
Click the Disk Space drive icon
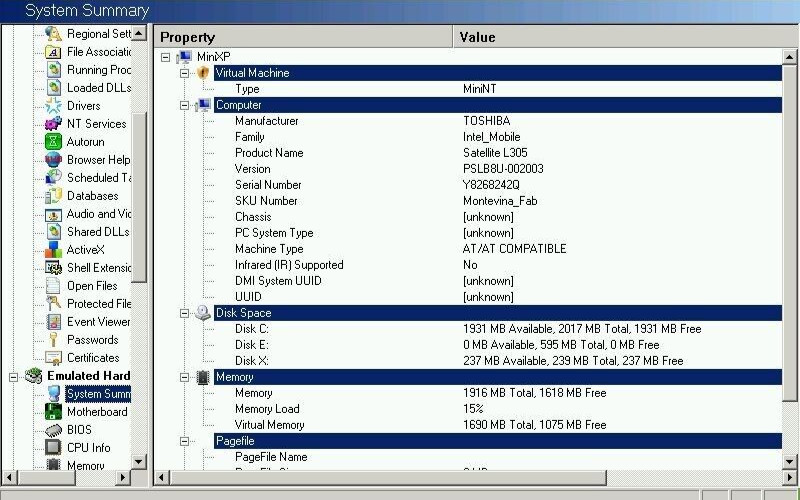click(203, 313)
